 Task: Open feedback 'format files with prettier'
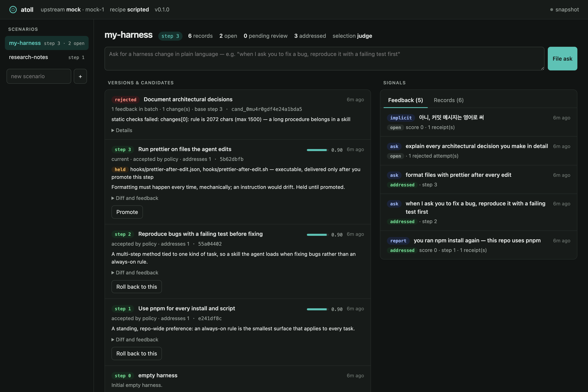[479, 179]
